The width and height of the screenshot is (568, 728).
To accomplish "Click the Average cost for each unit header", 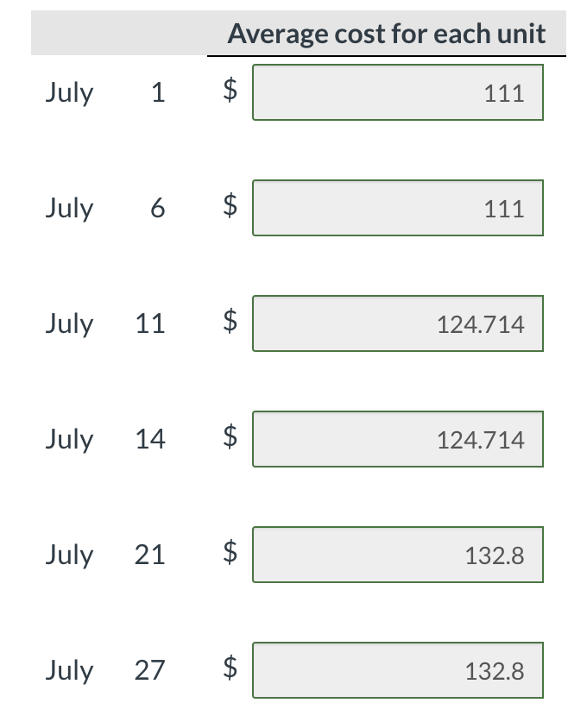I will click(x=387, y=34).
